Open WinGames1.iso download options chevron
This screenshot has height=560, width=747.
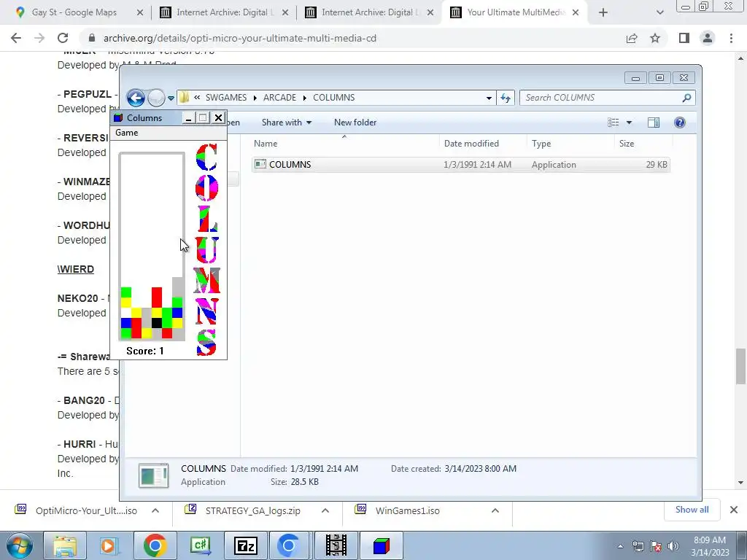click(495, 510)
